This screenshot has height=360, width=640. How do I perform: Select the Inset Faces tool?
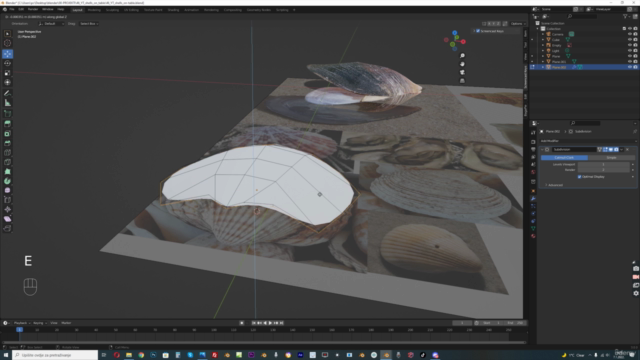pos(7,133)
